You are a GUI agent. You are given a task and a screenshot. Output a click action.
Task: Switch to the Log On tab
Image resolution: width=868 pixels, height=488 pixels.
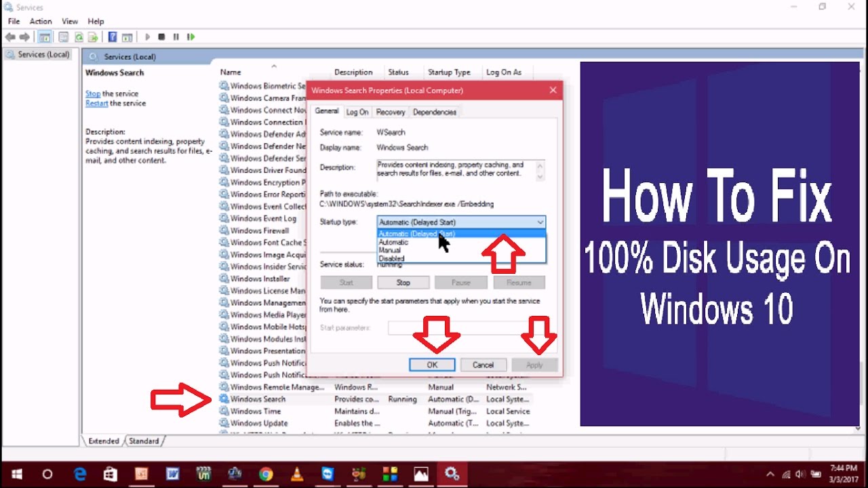[357, 112]
